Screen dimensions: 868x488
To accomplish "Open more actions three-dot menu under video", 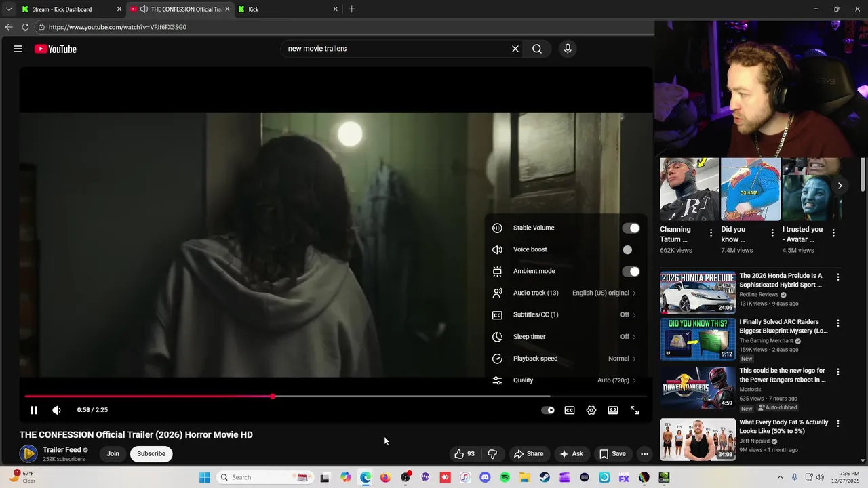I will tap(645, 454).
